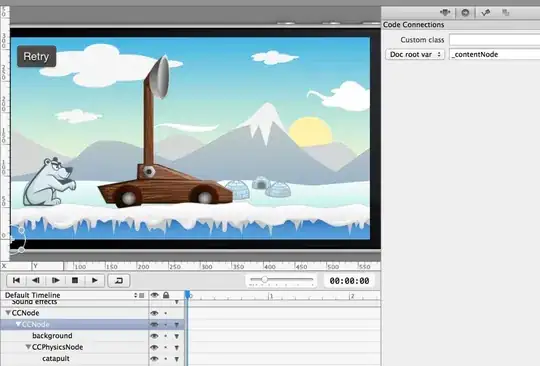This screenshot has height=366, width=540.
Task: Click the 2 second mark on timeline ruler
Action: 352,296
